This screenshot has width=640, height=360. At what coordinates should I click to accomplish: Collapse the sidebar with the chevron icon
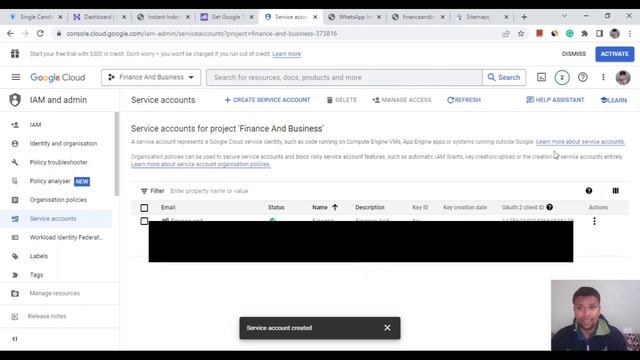(15, 339)
